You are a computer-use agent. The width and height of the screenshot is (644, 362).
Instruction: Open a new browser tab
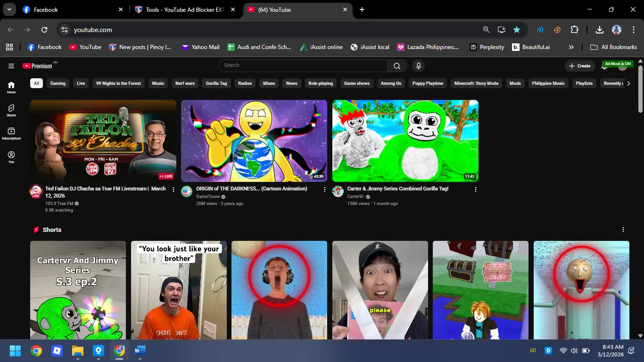tap(362, 9)
